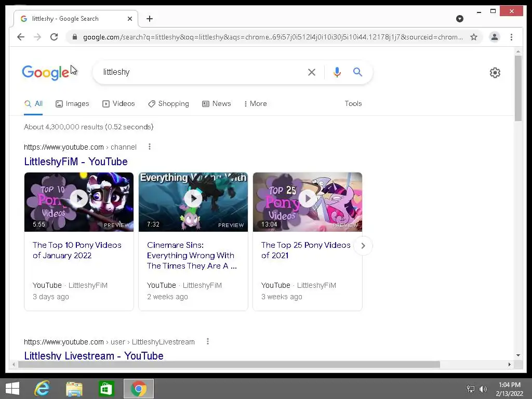Switch to the Videos tab
The height and width of the screenshot is (399, 532).
click(x=119, y=104)
